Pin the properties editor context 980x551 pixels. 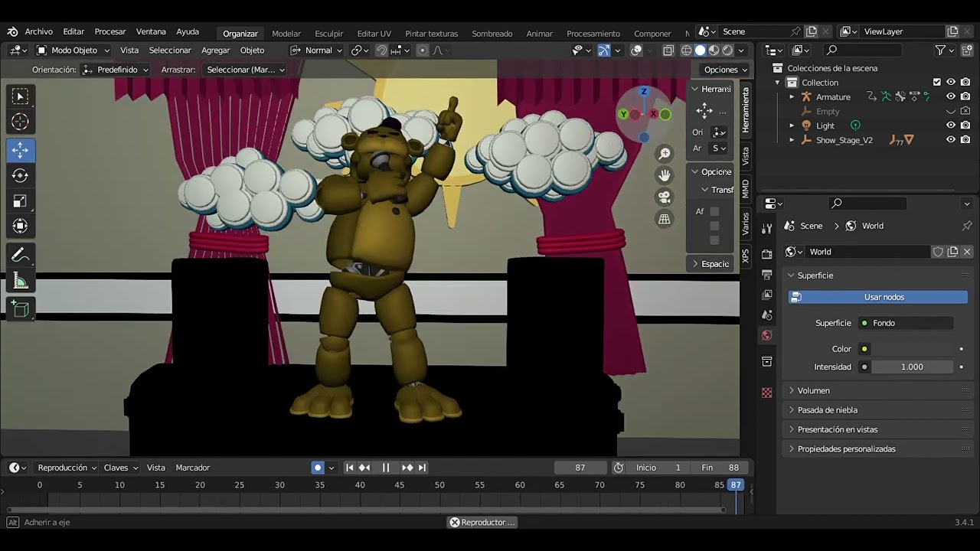[967, 227]
